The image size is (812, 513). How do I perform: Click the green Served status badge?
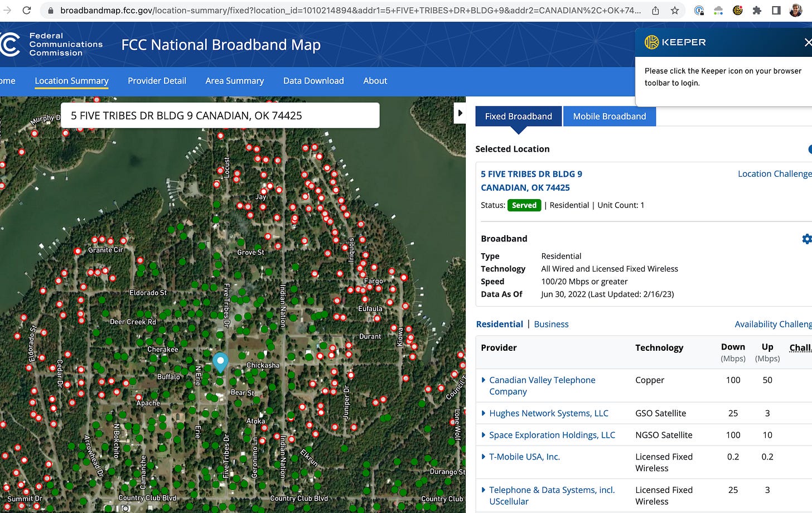pos(524,205)
